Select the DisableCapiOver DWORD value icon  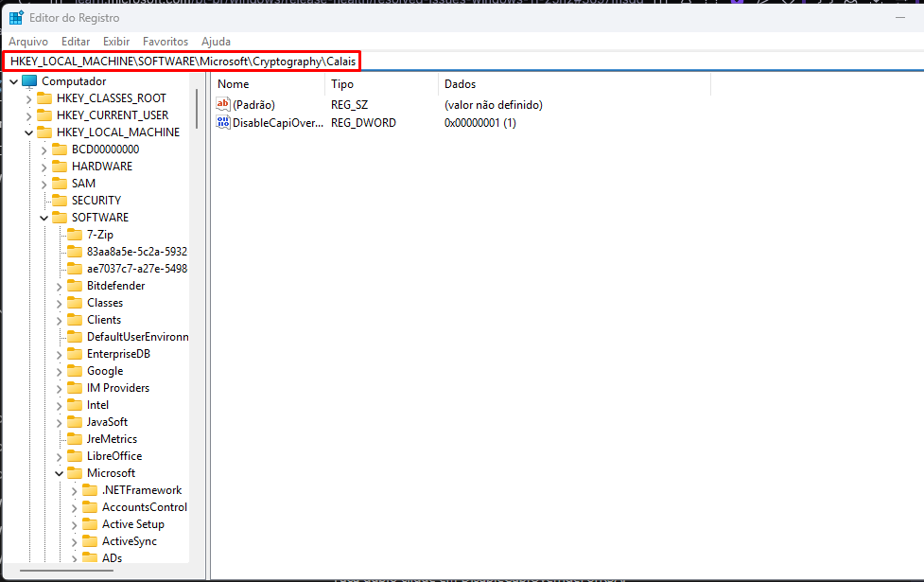(223, 123)
